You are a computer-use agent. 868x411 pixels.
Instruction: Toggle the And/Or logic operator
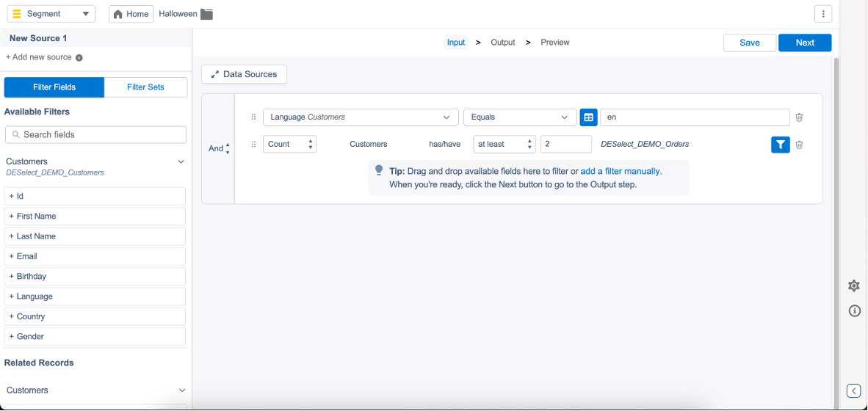pyautogui.click(x=219, y=148)
